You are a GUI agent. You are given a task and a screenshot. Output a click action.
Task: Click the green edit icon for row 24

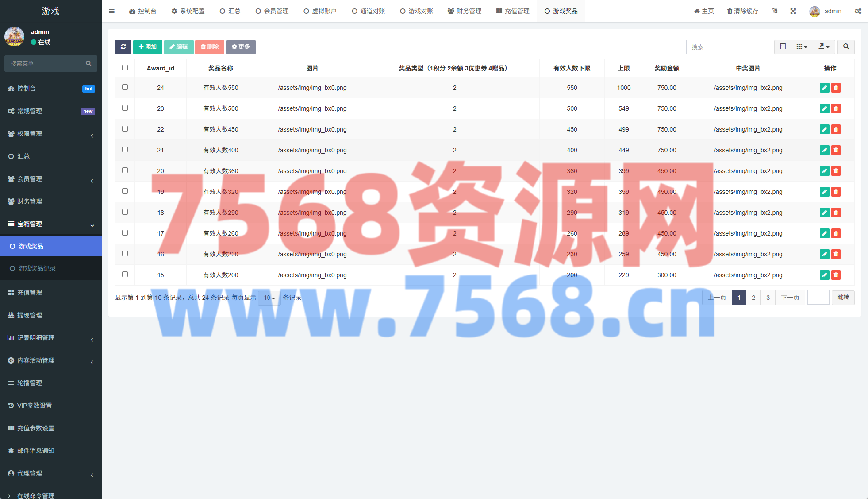point(824,88)
